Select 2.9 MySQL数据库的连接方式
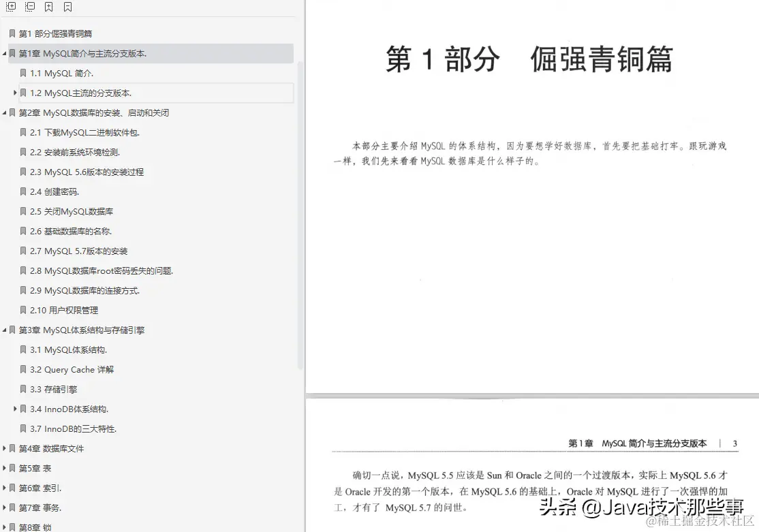 [x=84, y=290]
